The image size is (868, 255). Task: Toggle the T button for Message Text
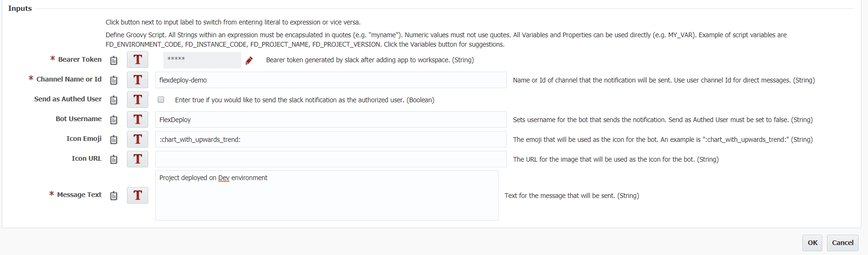coord(137,195)
